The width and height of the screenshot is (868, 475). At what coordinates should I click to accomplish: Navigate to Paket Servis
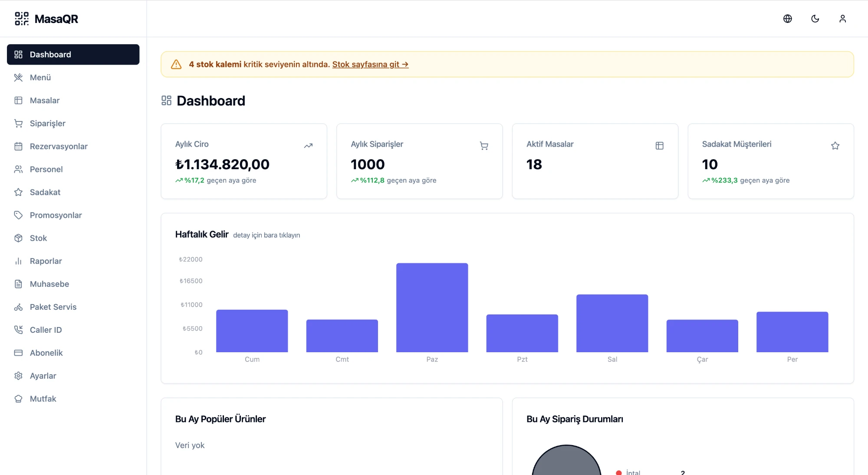pos(73,307)
